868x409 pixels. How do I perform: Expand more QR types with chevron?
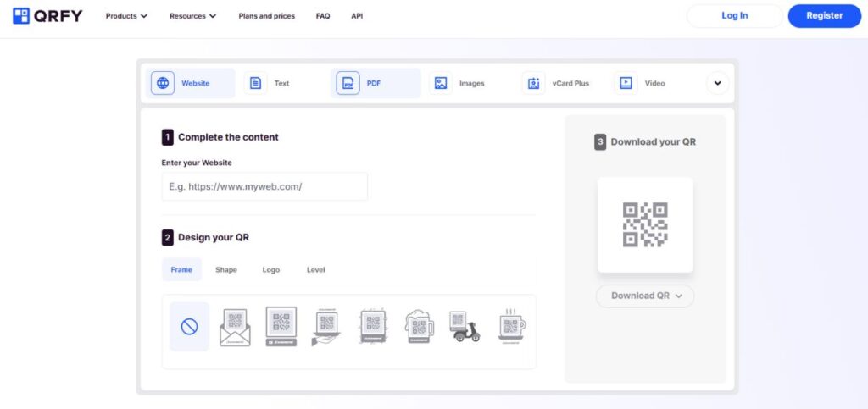point(717,83)
